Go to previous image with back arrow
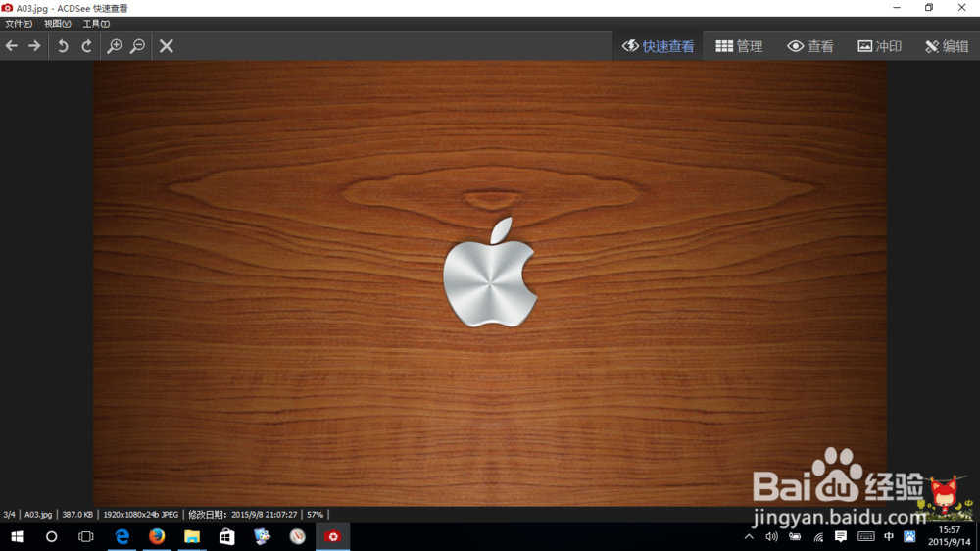The image size is (980, 551). (11, 46)
